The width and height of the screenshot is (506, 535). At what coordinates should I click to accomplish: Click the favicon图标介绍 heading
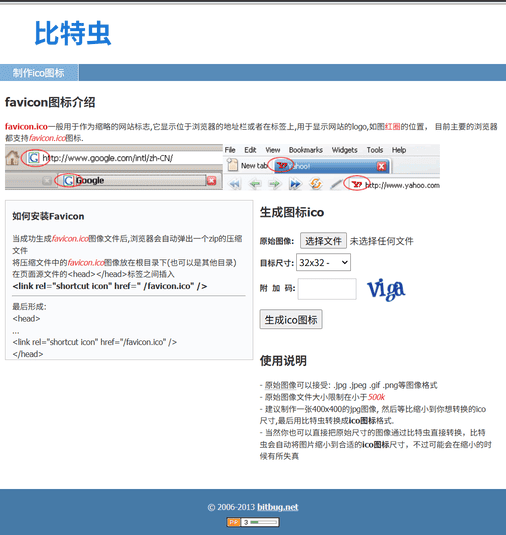(50, 102)
